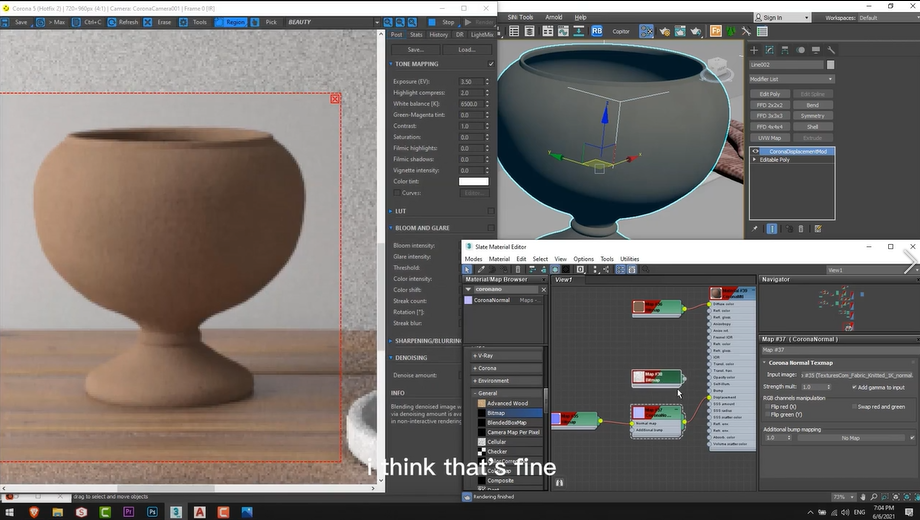Open the Create tab (plus icon)
Screen dimensions: 920x520
pyautogui.click(x=754, y=50)
